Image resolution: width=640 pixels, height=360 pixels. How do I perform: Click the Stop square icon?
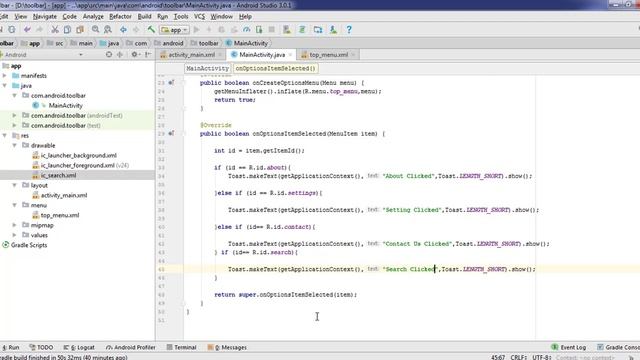271,29
